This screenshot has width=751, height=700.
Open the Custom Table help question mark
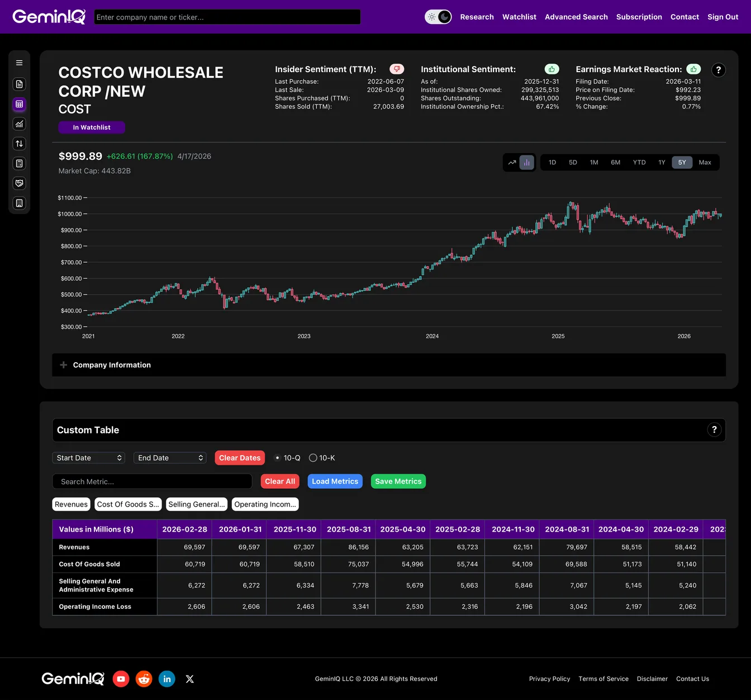(x=714, y=430)
